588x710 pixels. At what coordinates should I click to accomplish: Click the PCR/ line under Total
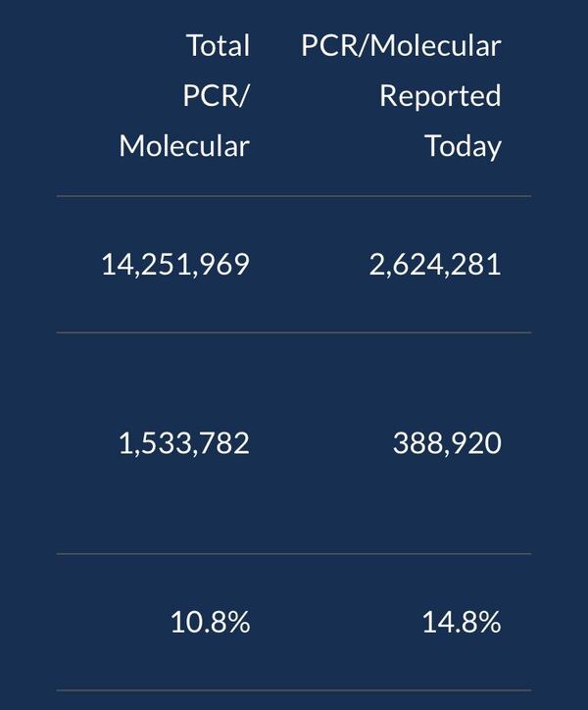[x=217, y=96]
